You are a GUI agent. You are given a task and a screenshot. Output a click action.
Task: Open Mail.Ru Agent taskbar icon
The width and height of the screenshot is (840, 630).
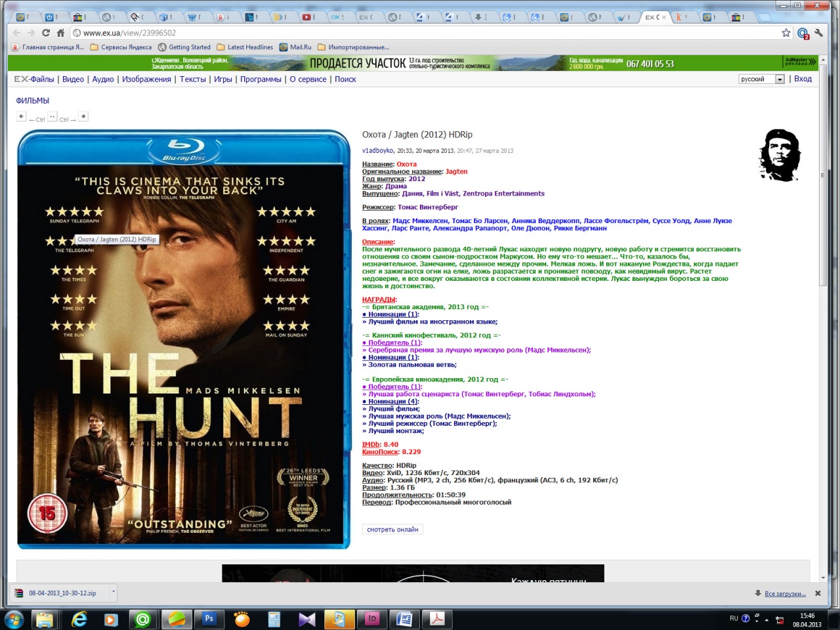(x=143, y=619)
